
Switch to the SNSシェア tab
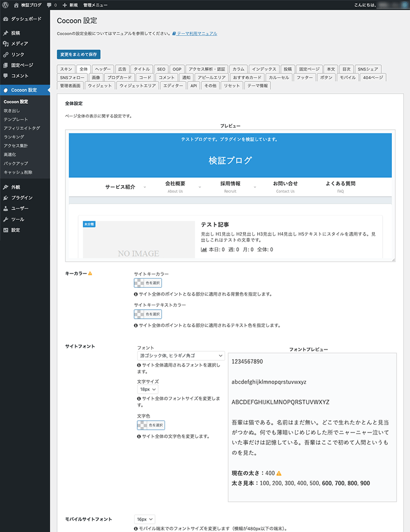368,69
